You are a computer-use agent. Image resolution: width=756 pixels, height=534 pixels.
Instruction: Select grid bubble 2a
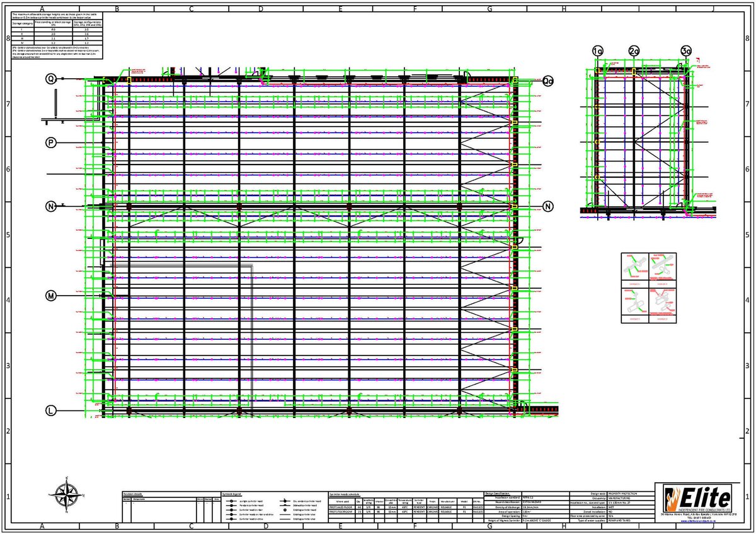(x=634, y=50)
